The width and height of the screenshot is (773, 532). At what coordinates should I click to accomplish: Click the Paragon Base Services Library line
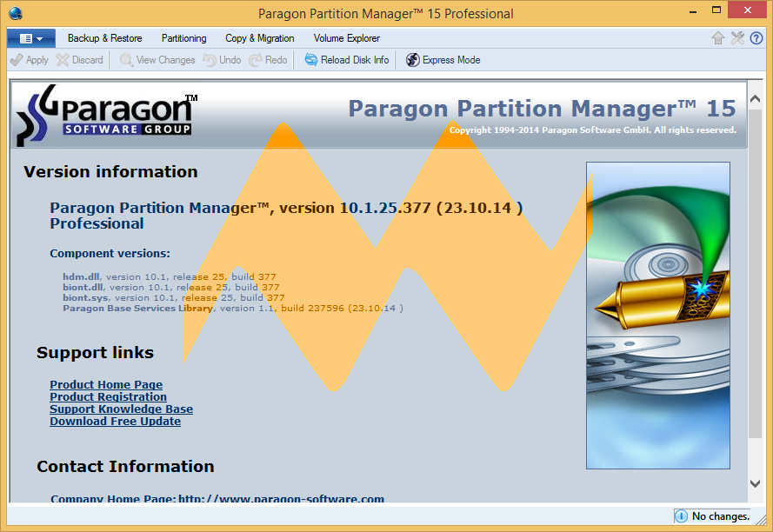coord(233,308)
